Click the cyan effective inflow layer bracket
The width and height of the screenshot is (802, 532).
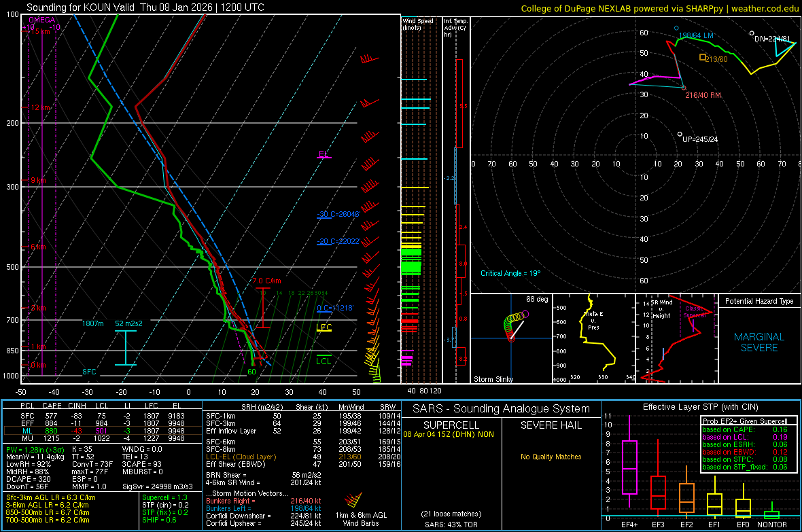126,348
